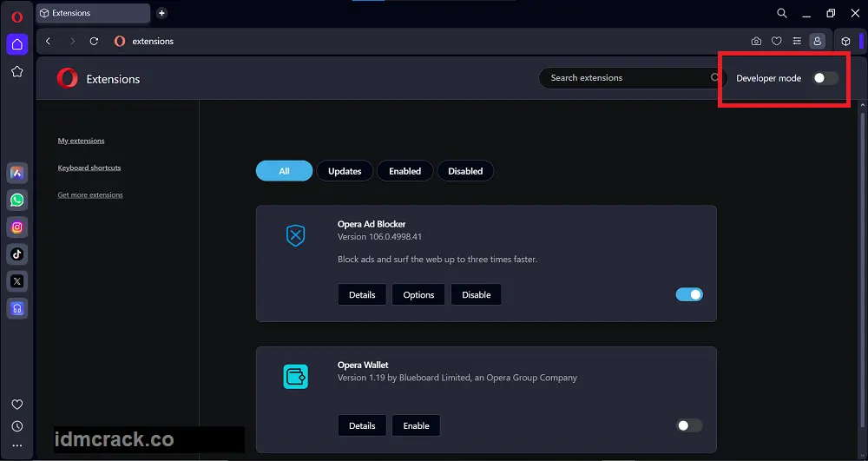Switch off the Opera Ad Blocker toggle
The image size is (868, 461).
(689, 294)
